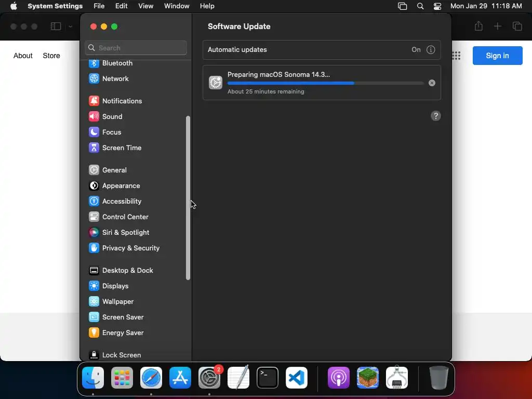This screenshot has height=399, width=532.
Task: Click Stage Manager menu bar icon
Action: coord(403,6)
